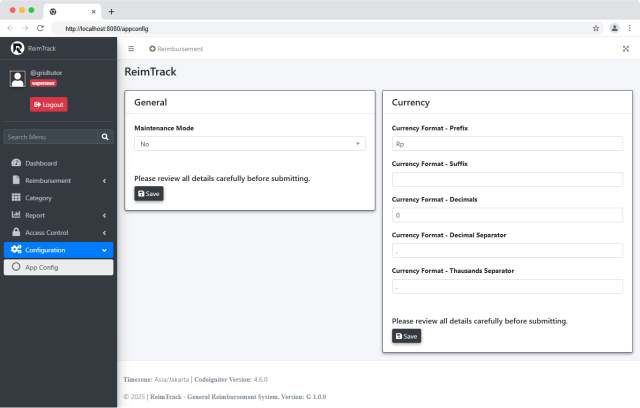
Task: Expand the Report sidebar menu
Action: pos(58,215)
